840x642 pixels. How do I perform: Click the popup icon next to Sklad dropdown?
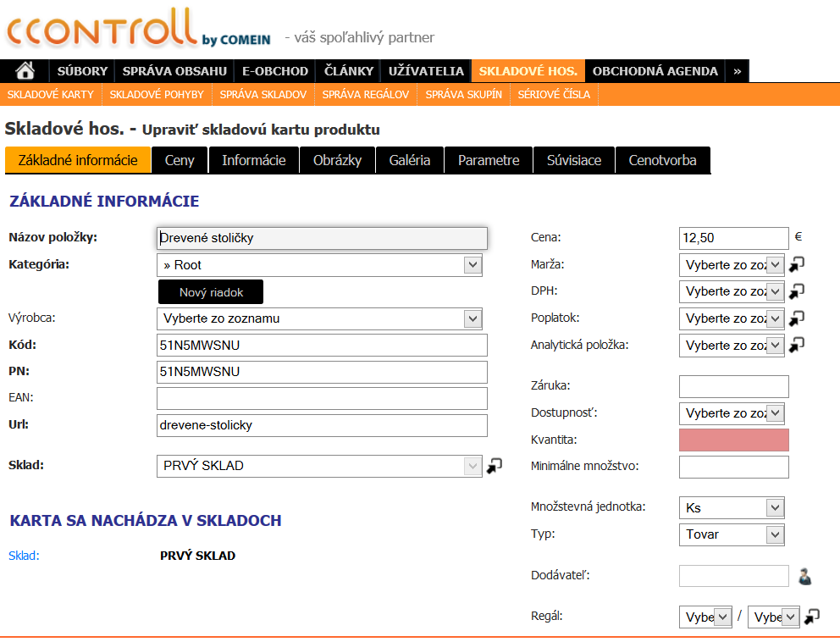[x=495, y=466]
